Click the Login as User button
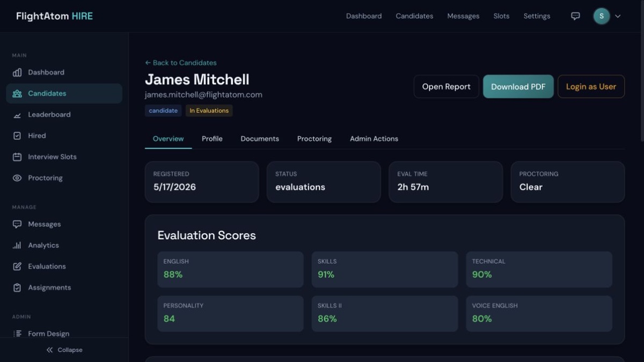The height and width of the screenshot is (362, 644). [591, 86]
